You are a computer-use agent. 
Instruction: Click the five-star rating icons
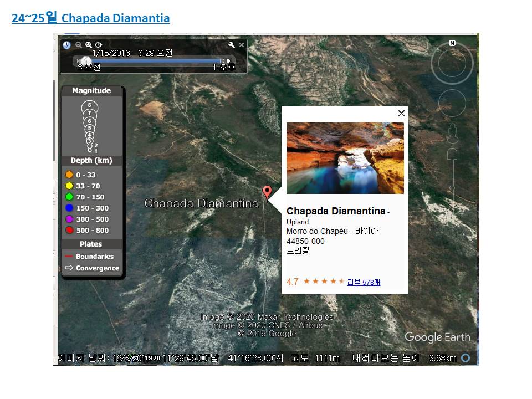(324, 282)
